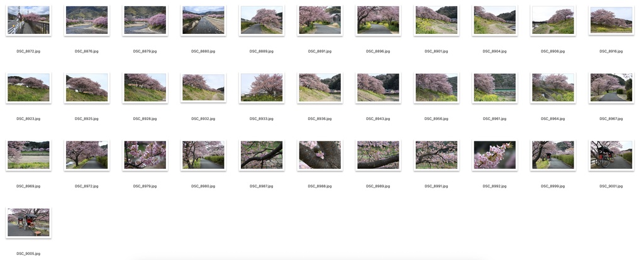Select the DSC_8880.jpg river photo
Viewport: 644px width, 260px height.
203,20
